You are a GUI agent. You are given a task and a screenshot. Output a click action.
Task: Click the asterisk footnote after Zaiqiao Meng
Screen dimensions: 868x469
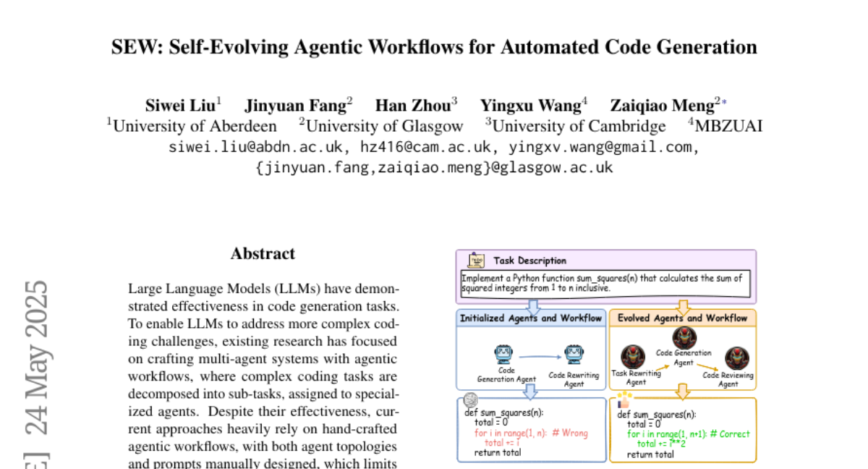[725, 103]
